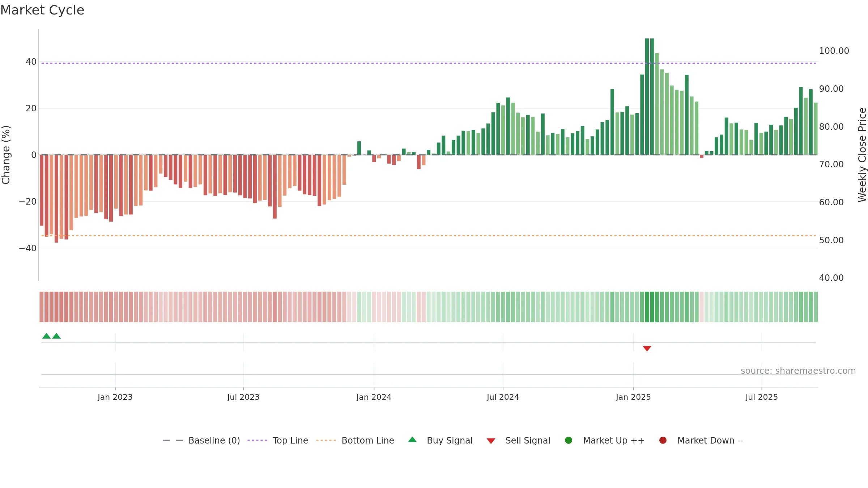Click the 80.00 price axis label
Viewport: 868px width, 488px height.
point(831,127)
